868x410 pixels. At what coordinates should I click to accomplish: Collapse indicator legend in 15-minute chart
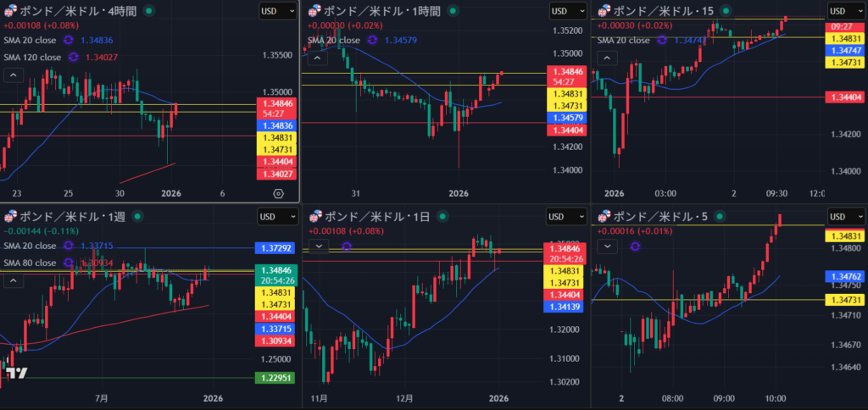pyautogui.click(x=607, y=57)
